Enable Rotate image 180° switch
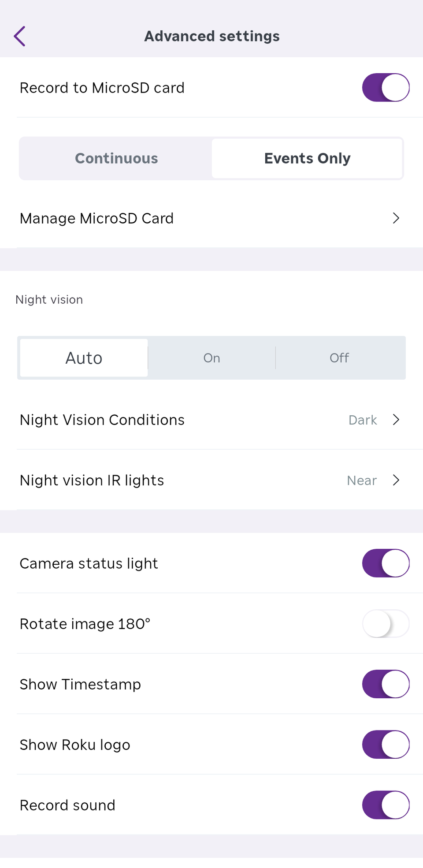This screenshot has height=868, width=423. pyautogui.click(x=386, y=623)
